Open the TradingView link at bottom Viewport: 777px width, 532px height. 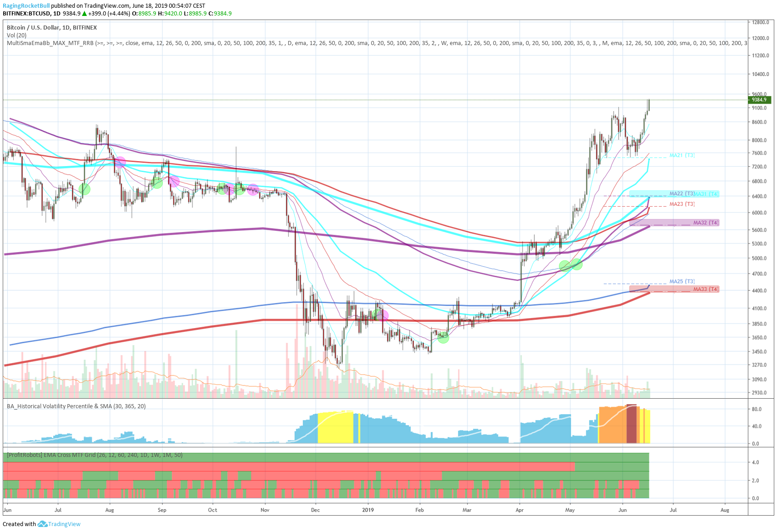pos(64,524)
